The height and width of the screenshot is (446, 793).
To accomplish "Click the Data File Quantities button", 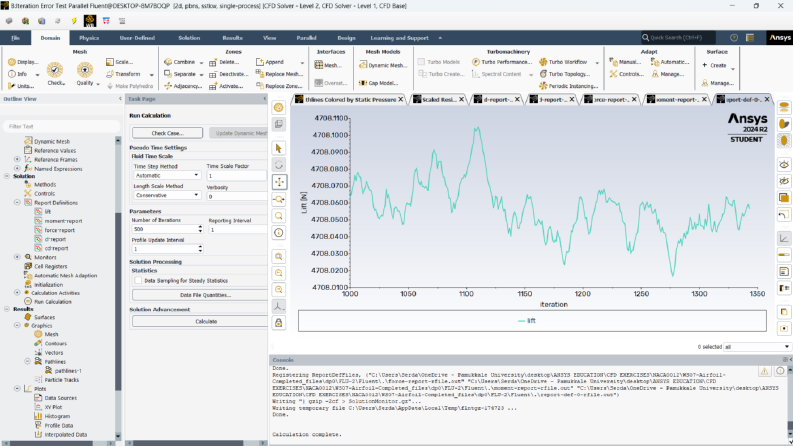I will pyautogui.click(x=205, y=295).
